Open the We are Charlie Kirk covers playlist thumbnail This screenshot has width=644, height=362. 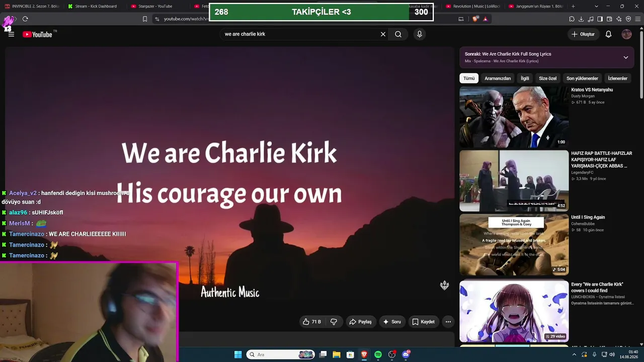[514, 311]
